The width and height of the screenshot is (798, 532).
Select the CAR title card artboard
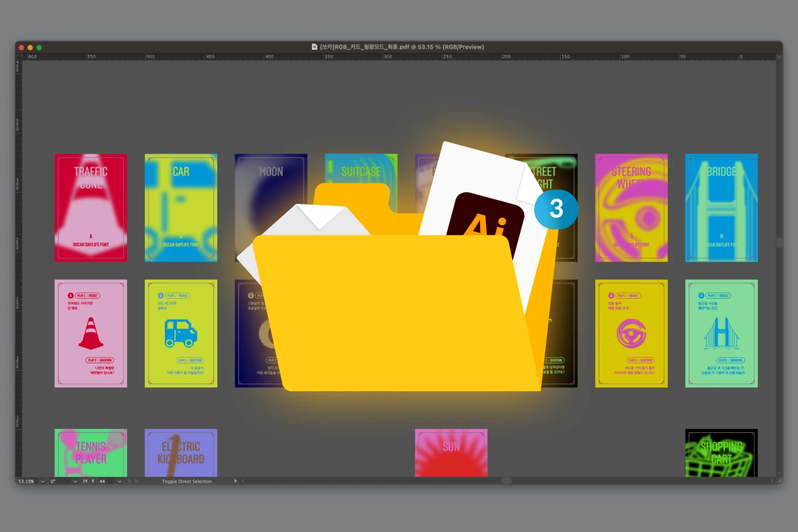click(181, 208)
